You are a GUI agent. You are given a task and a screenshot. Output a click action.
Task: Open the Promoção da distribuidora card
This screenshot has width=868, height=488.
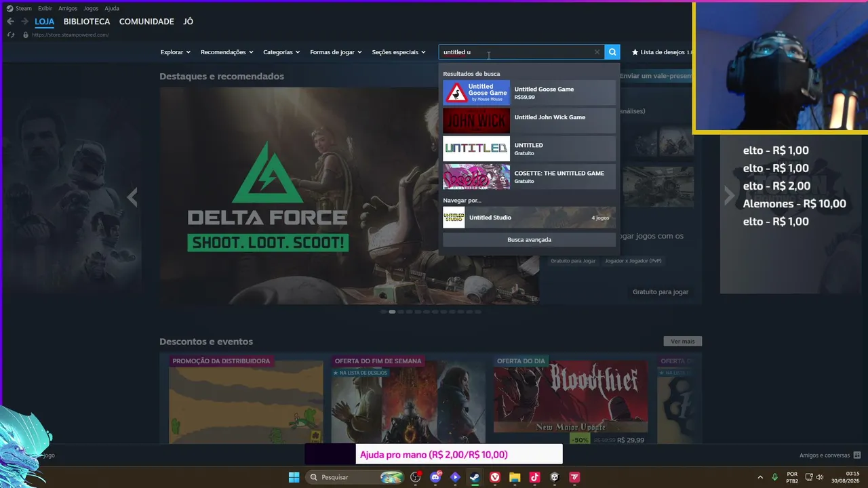pyautogui.click(x=246, y=400)
